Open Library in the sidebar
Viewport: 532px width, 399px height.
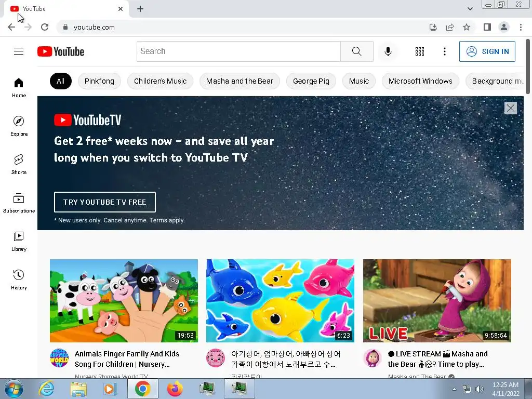[19, 241]
